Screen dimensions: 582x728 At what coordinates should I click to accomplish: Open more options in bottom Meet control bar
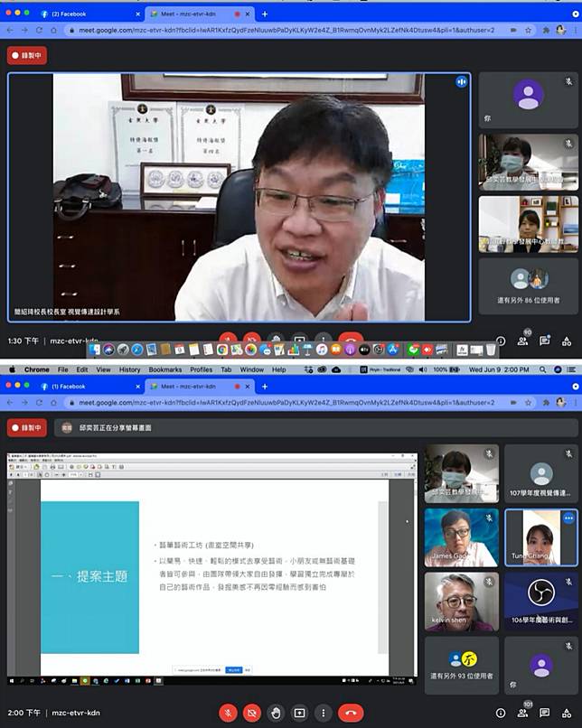(324, 713)
